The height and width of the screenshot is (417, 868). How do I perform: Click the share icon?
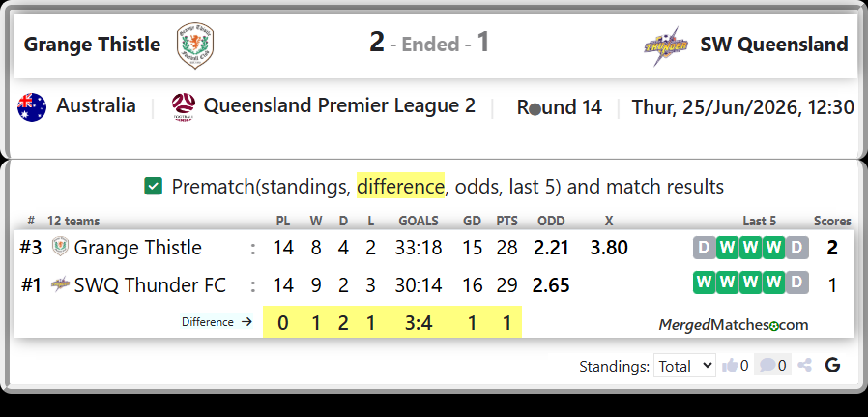[x=805, y=365]
